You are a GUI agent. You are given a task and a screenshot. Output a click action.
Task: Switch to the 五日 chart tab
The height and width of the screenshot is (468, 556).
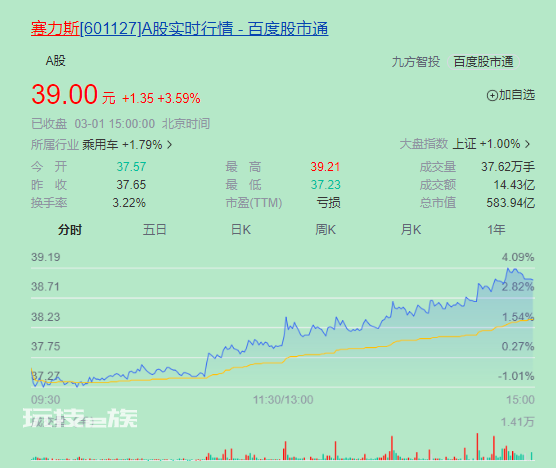pyautogui.click(x=155, y=230)
